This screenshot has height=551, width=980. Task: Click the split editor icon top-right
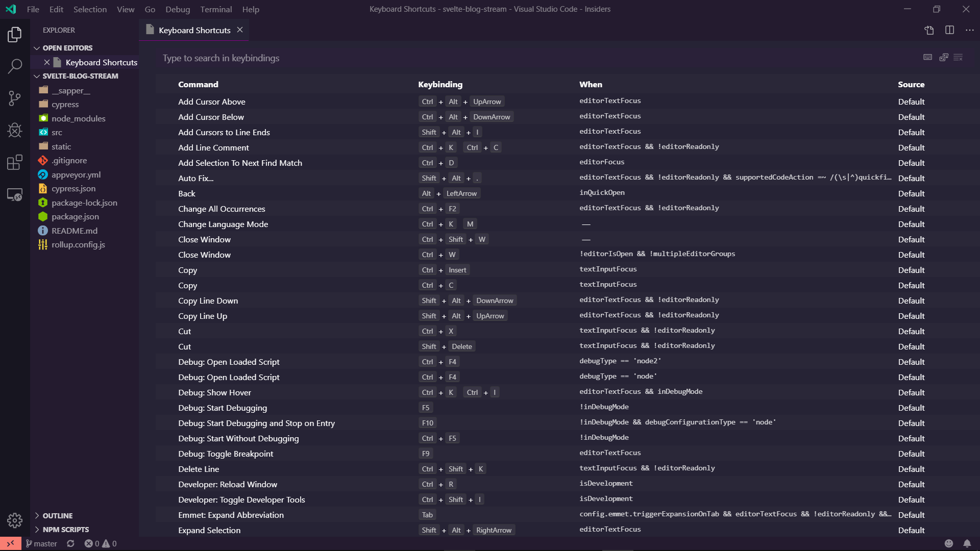pyautogui.click(x=950, y=30)
